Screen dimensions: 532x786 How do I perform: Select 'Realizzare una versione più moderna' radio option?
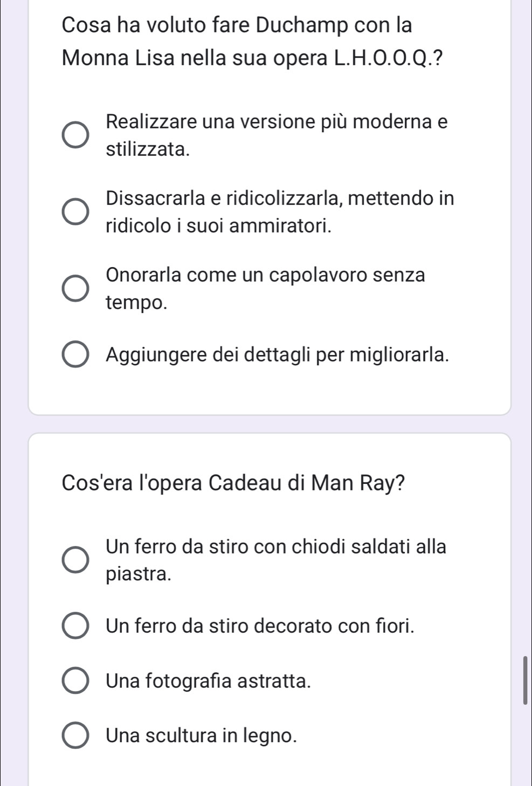click(75, 135)
